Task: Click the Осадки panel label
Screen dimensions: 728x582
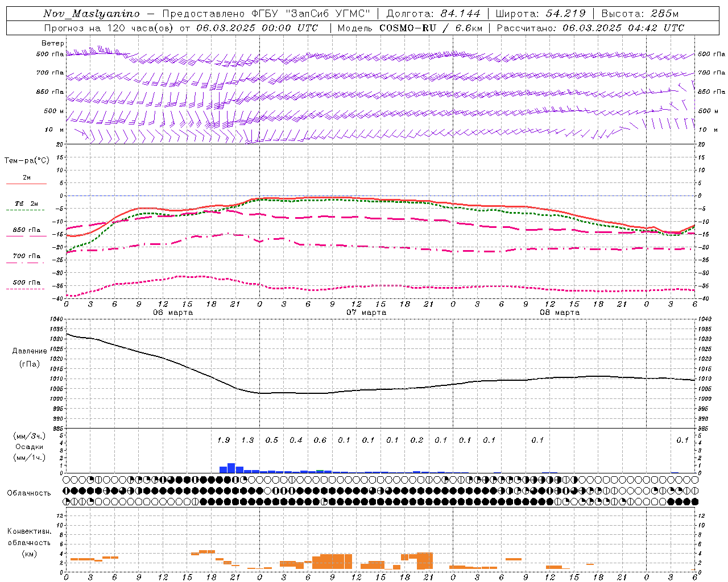Action: coord(30,447)
